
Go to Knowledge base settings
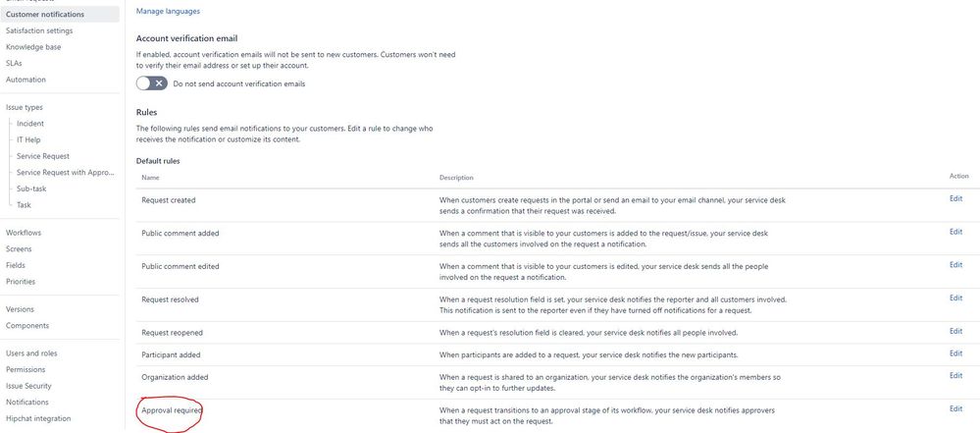33,47
